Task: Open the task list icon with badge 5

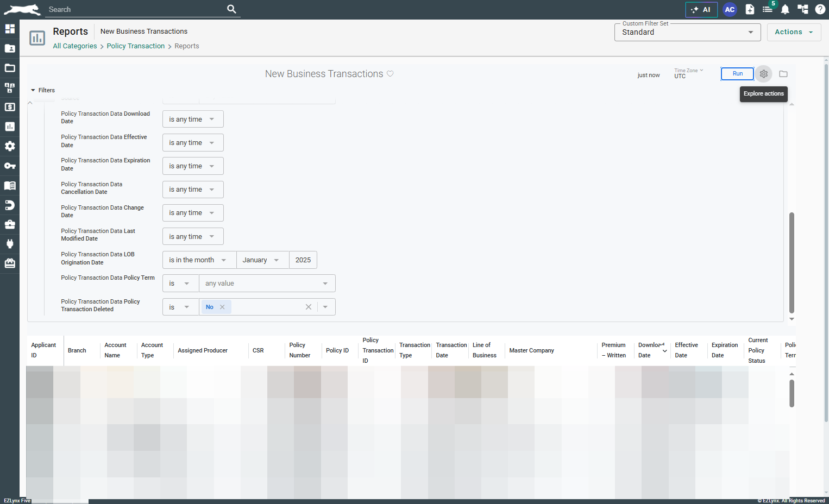Action: [x=768, y=9]
